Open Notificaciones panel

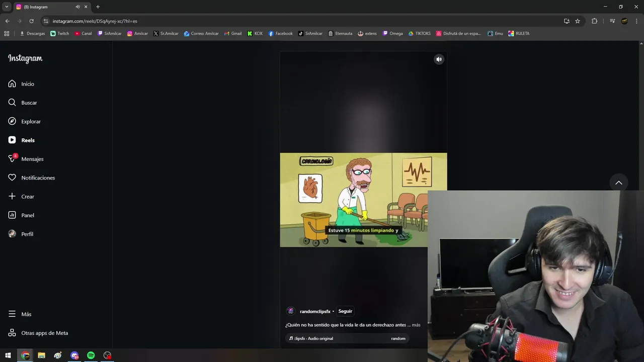(x=31, y=178)
